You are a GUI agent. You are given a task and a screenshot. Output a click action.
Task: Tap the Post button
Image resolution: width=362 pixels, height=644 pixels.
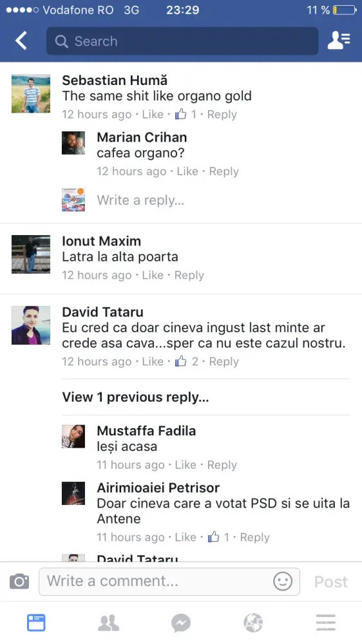(331, 582)
